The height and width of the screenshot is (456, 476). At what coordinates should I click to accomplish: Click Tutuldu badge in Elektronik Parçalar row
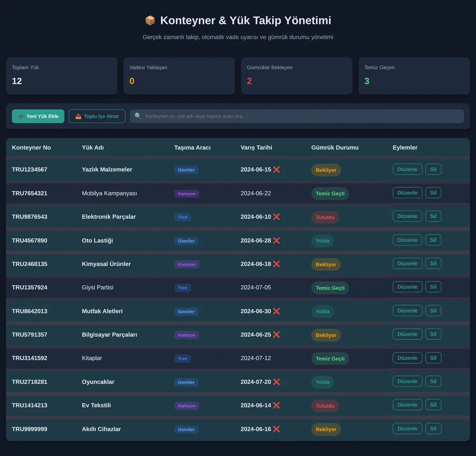click(325, 217)
